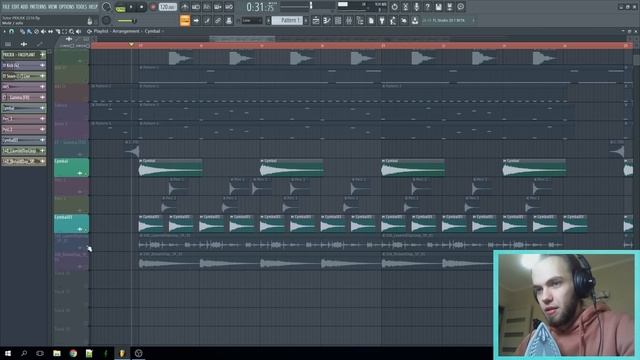Toggle the blend recording icon
The image size is (640, 360).
[218, 7]
